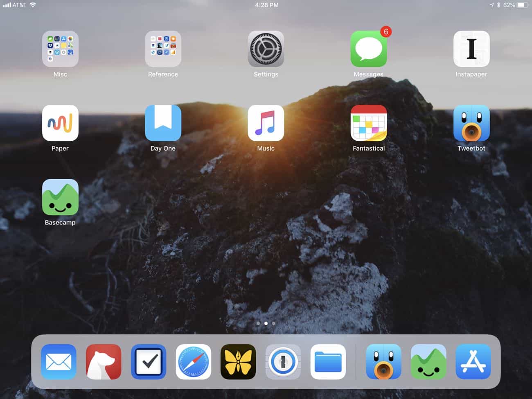This screenshot has width=532, height=399.
Task: Open the Paper drawing app
Action: pos(60,123)
